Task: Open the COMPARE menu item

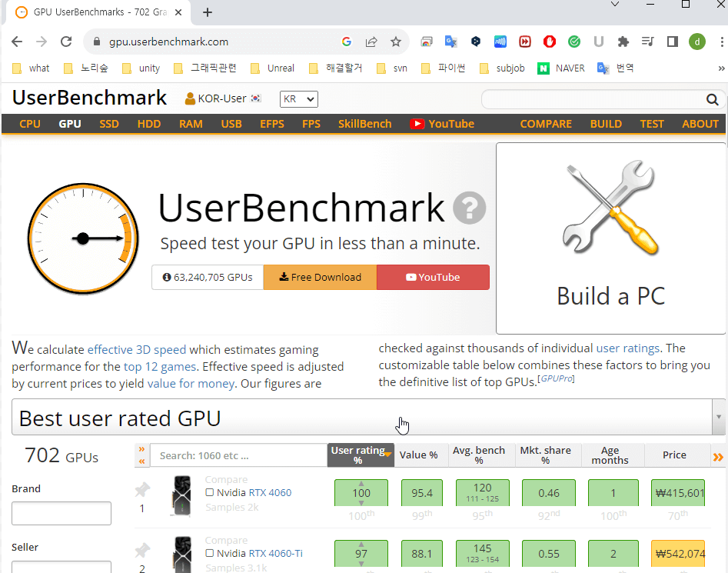Action: click(546, 124)
